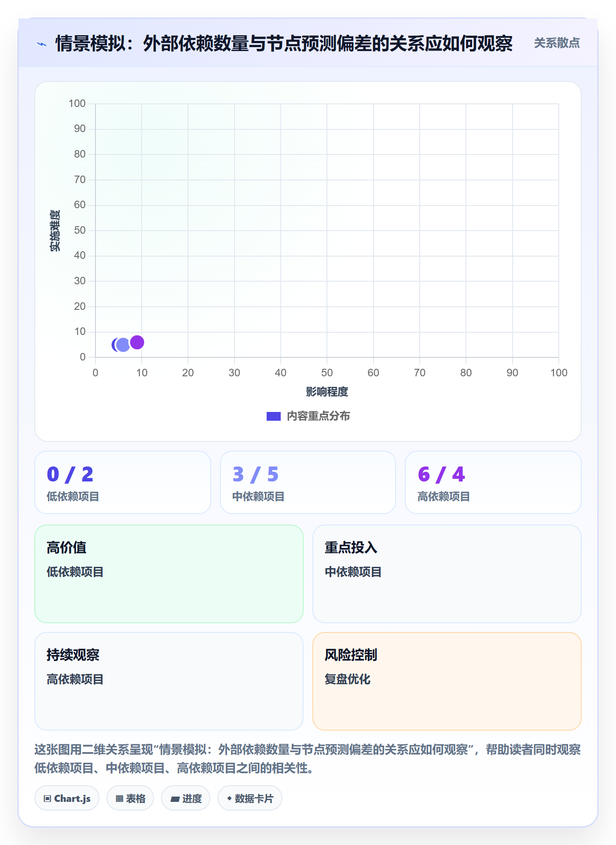616x845 pixels.
Task: Click the description paragraph starting 这张图用二维关系呈现
Action: coord(308,759)
